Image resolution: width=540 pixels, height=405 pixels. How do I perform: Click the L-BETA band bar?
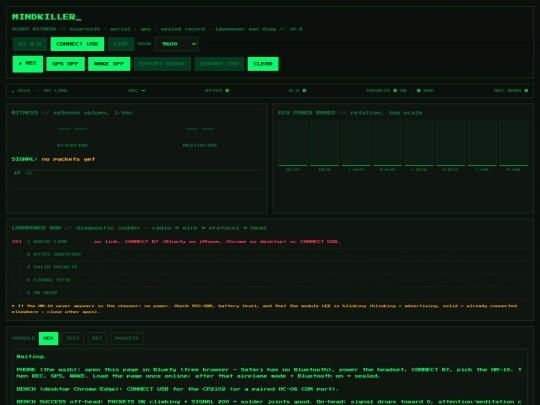coord(419,143)
